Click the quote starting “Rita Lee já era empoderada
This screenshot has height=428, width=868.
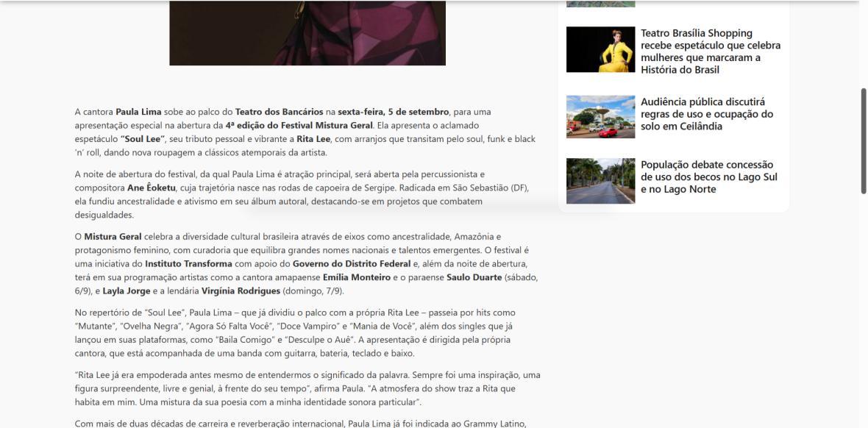point(307,389)
